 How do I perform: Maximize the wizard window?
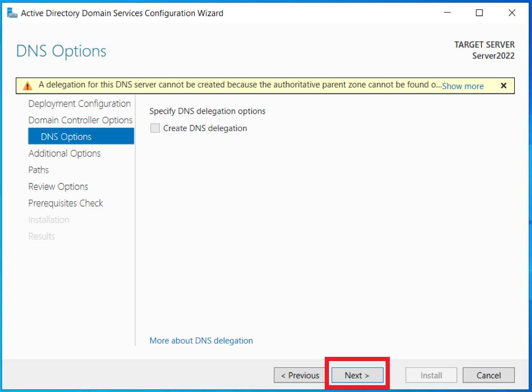(479, 13)
